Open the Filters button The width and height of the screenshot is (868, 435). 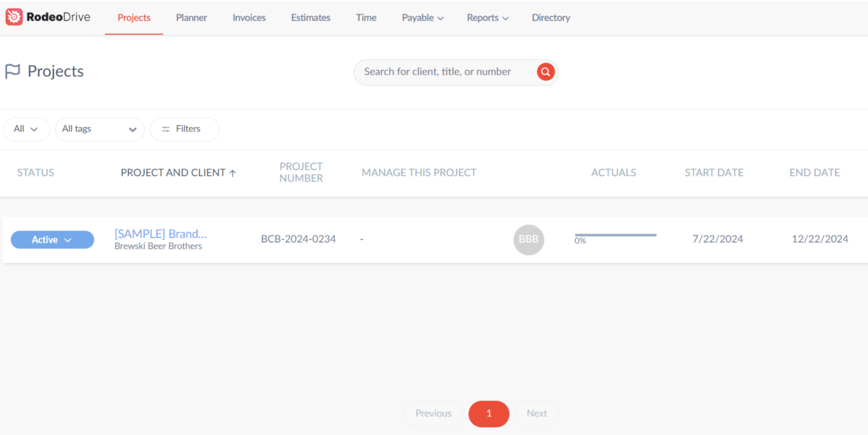tap(184, 129)
